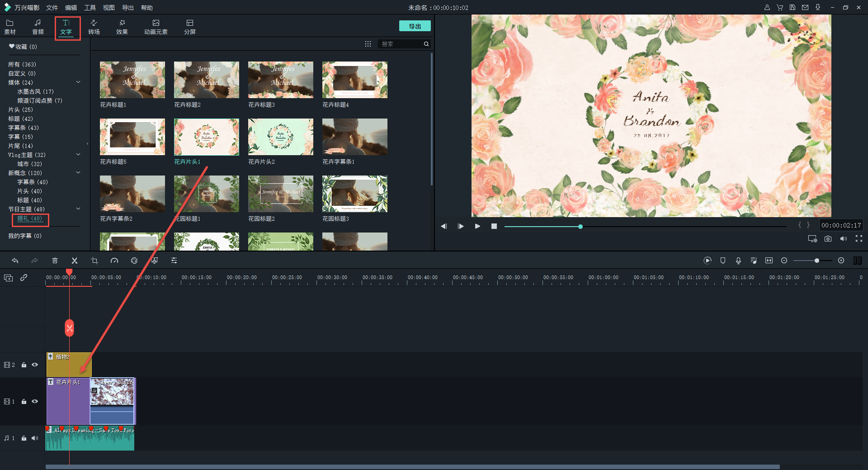This screenshot has width=868, height=470.
Task: Click the split scissors icon in timeline toolbar
Action: 75,261
